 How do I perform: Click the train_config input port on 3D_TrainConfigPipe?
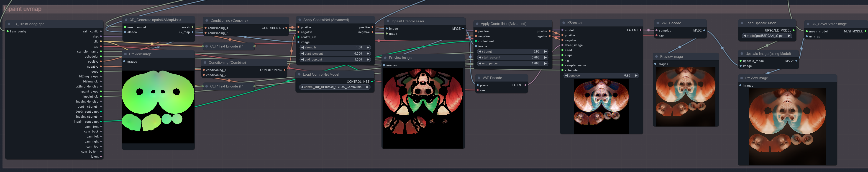point(8,32)
